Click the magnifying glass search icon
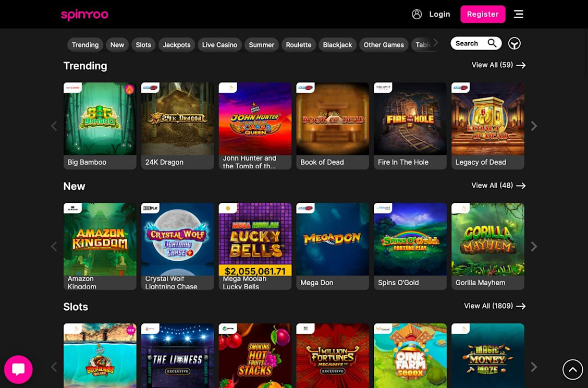 pyautogui.click(x=493, y=43)
